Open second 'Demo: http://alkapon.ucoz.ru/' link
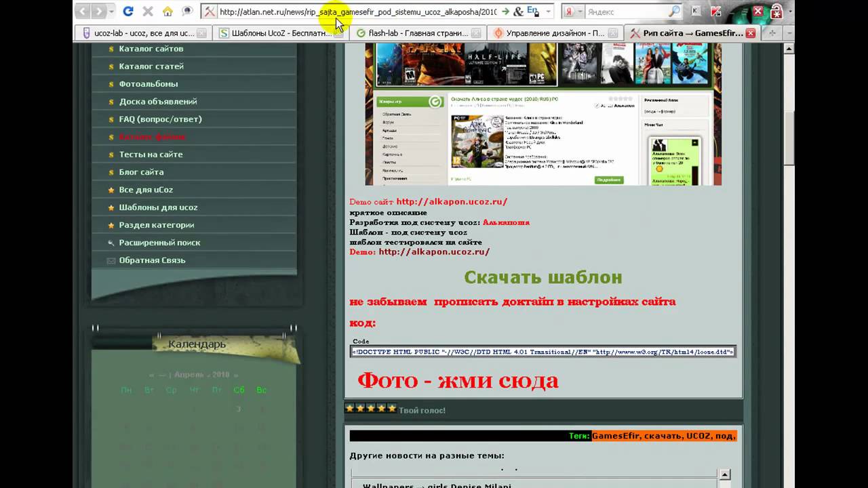This screenshot has height=488, width=868. pos(434,252)
